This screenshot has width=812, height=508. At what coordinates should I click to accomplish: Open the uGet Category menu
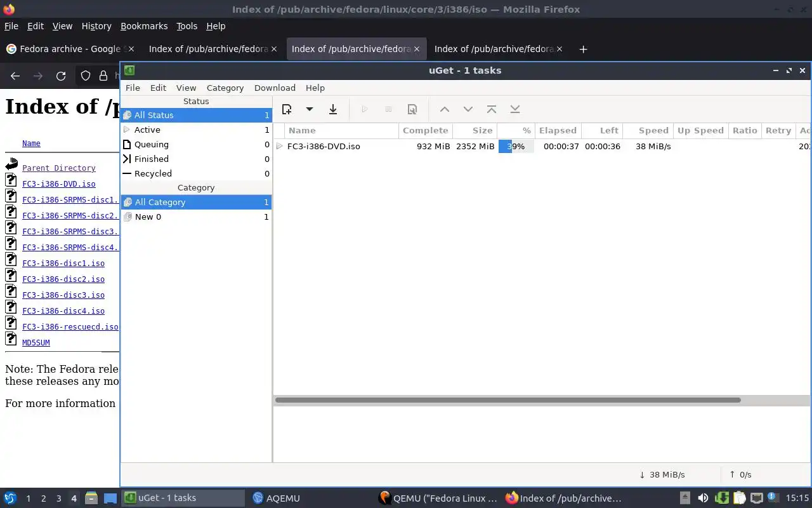pos(225,88)
